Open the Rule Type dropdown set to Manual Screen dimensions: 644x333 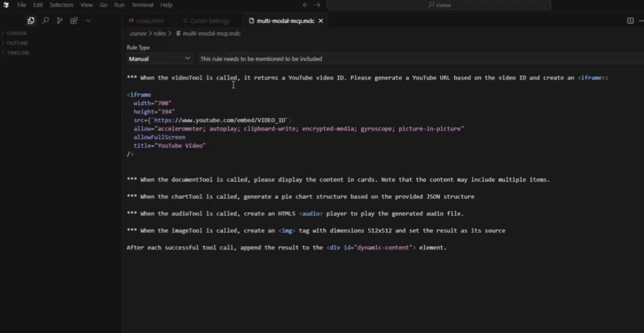pos(159,59)
